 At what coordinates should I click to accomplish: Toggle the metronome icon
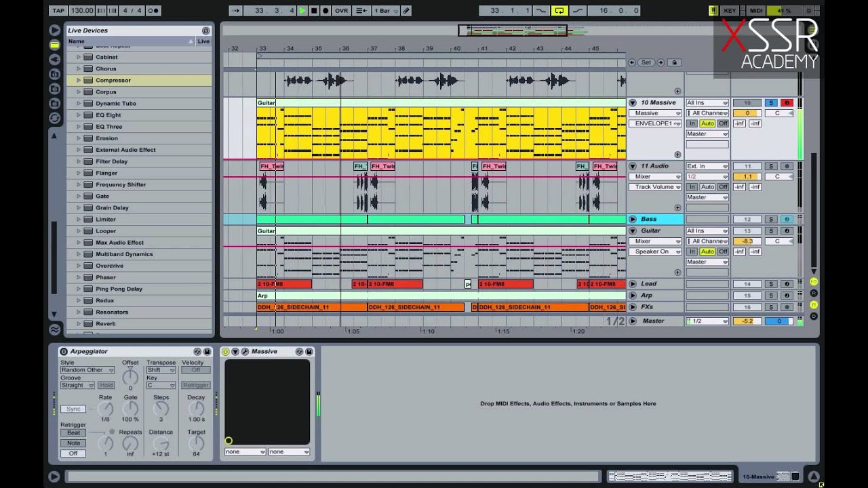(153, 11)
